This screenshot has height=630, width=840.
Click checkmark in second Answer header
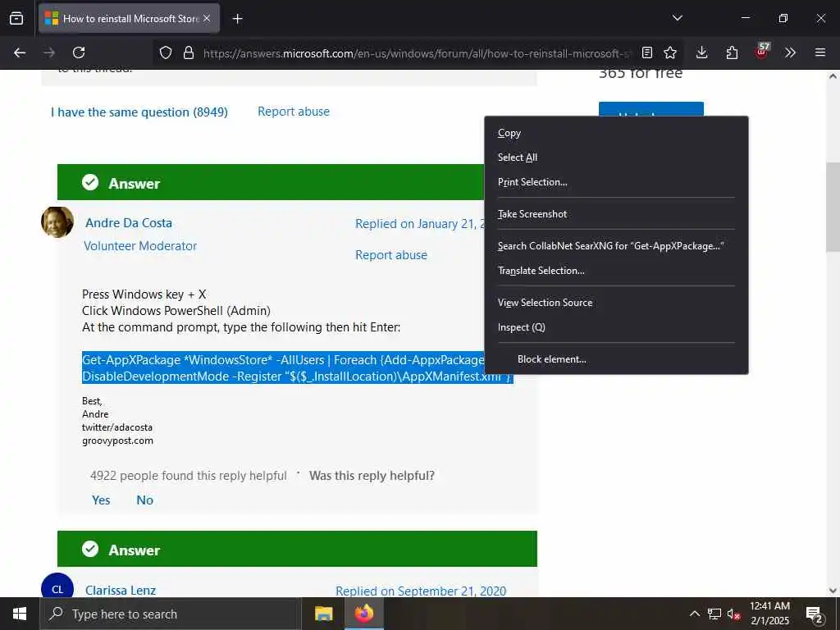coord(90,549)
